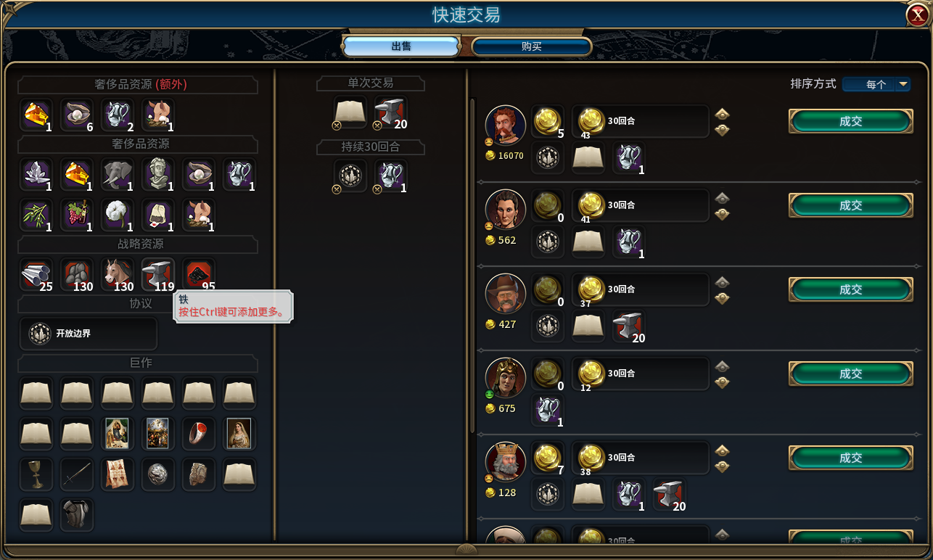The height and width of the screenshot is (560, 933).
Task: Add the 开放边界 agreement to trade
Action: (89, 334)
